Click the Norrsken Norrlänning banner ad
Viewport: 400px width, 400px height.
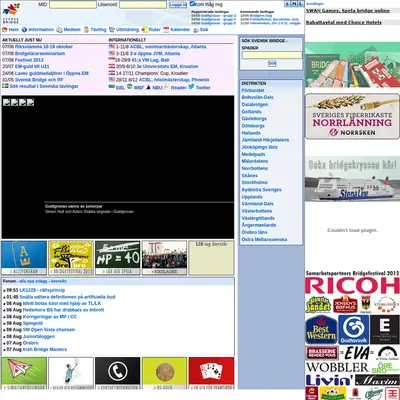[352, 116]
